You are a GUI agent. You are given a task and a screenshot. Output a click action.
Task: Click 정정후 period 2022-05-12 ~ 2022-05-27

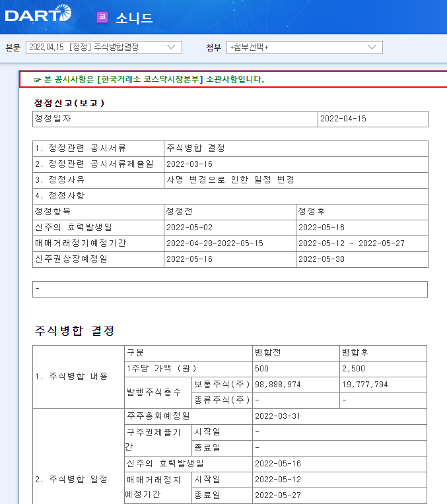(x=351, y=243)
